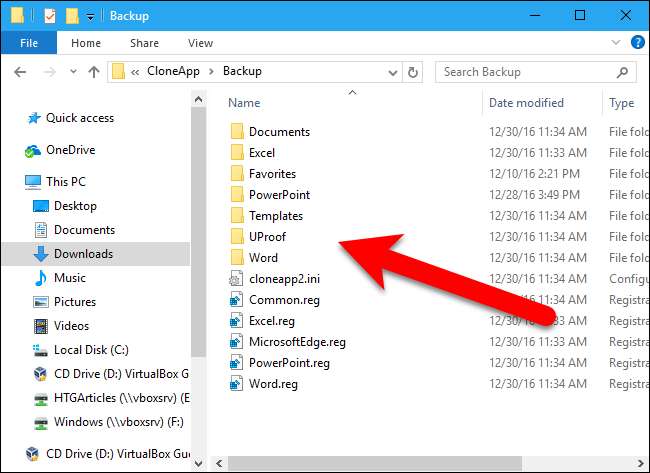Expand the ribbon with the chevron
The image size is (650, 473).
pyautogui.click(x=616, y=42)
